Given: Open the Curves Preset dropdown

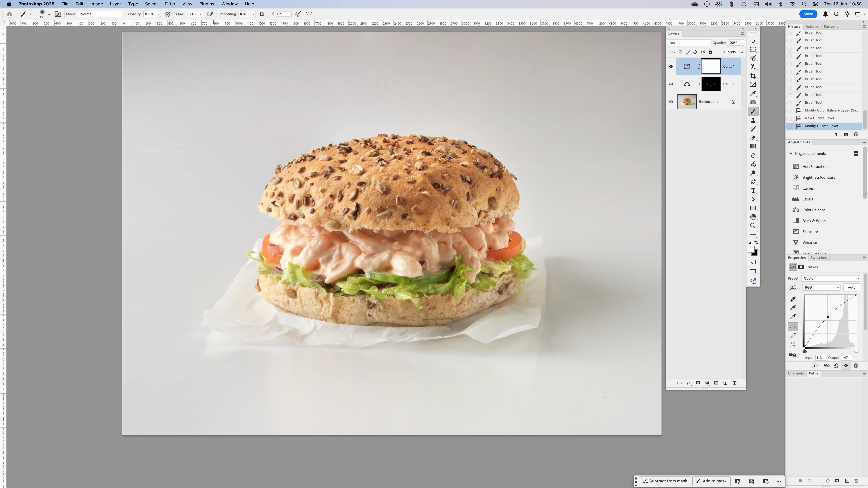Looking at the screenshot, I should point(830,279).
